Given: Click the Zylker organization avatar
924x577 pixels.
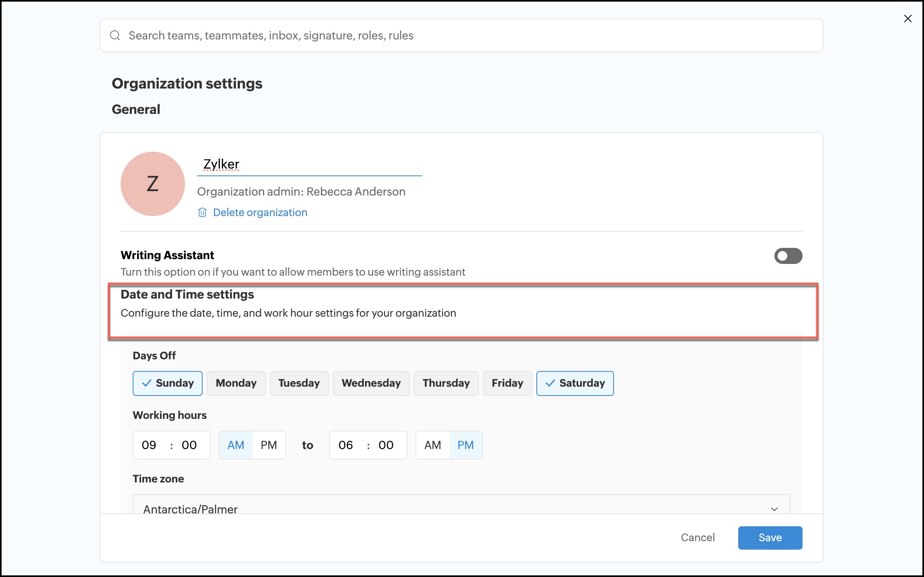Looking at the screenshot, I should point(153,184).
